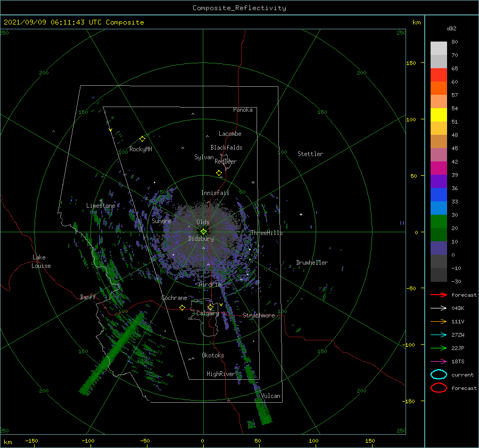Select the Banff label
The image size is (479, 448).
pyautogui.click(x=88, y=297)
